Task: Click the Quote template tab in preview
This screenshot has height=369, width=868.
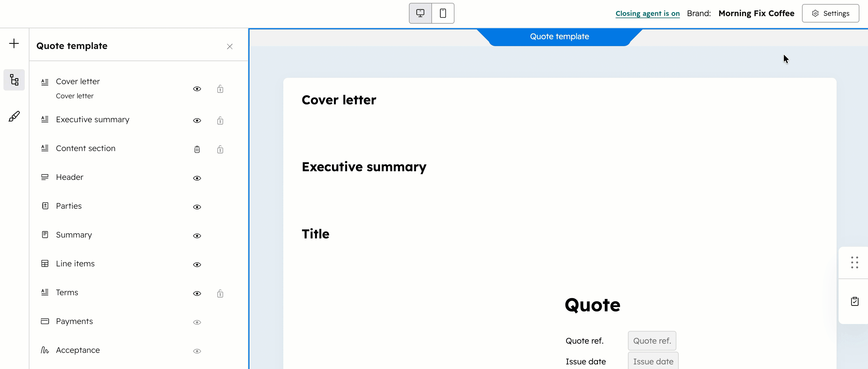Action: point(559,37)
